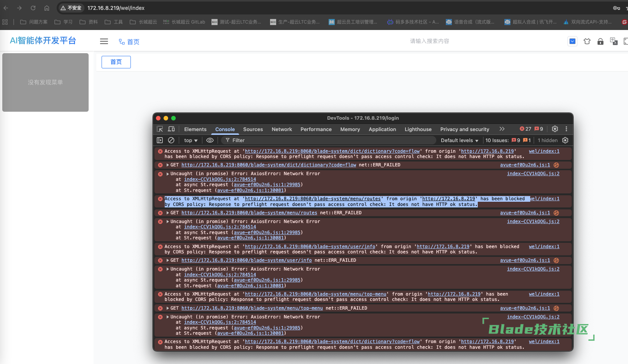Toggle the hamburger sidebar collapse icon
The width and height of the screenshot is (628, 364).
[104, 41]
